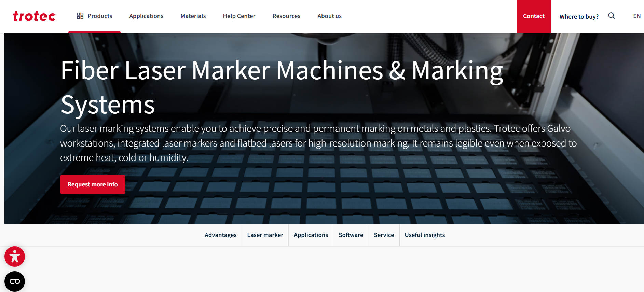Click the Request more info button
Viewport: 644px width, 292px height.
pos(93,184)
